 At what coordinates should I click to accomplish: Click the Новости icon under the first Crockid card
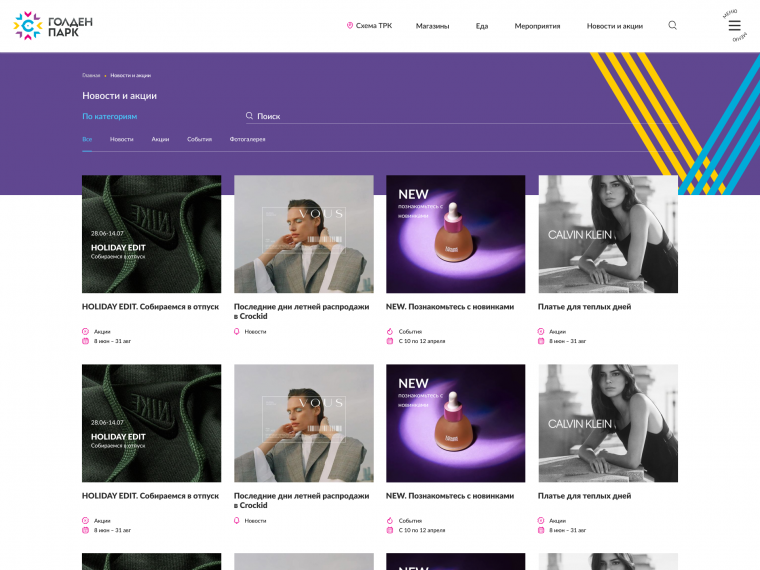pyautogui.click(x=237, y=332)
